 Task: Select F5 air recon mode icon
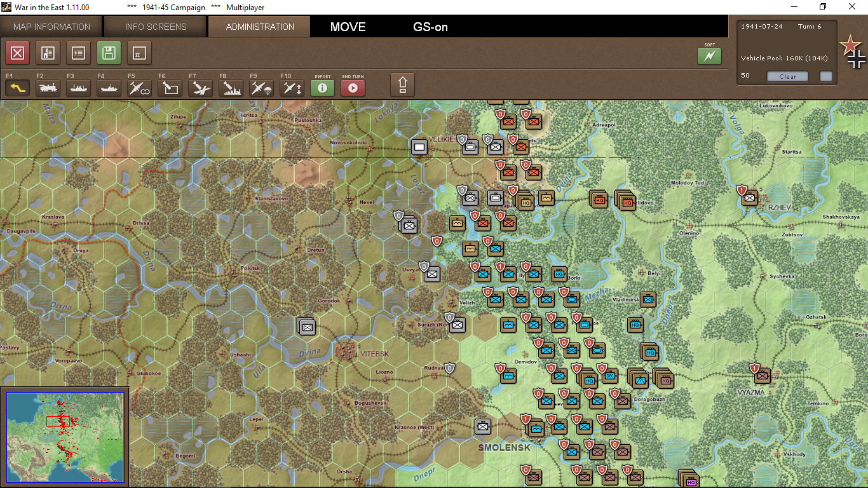click(x=140, y=88)
